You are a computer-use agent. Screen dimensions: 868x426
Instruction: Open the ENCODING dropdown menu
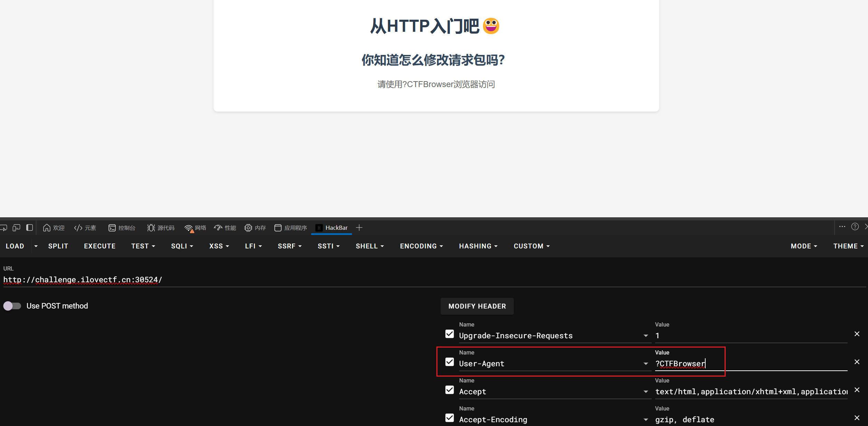click(421, 246)
